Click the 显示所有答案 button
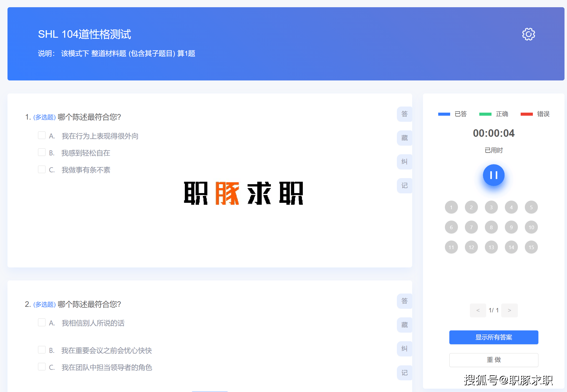Image resolution: width=567 pixels, height=392 pixels. tap(493, 337)
